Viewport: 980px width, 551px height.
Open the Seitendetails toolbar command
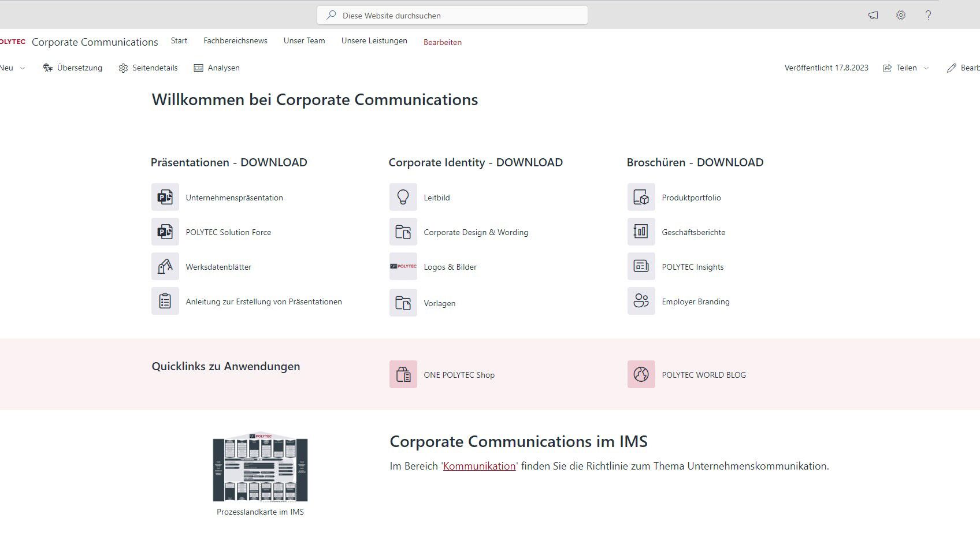tap(148, 68)
